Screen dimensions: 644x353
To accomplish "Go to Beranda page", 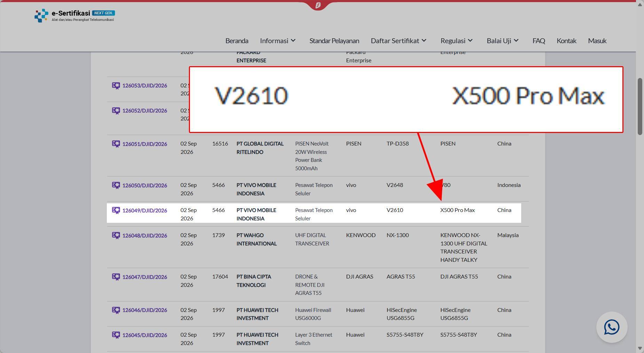I will pyautogui.click(x=237, y=41).
